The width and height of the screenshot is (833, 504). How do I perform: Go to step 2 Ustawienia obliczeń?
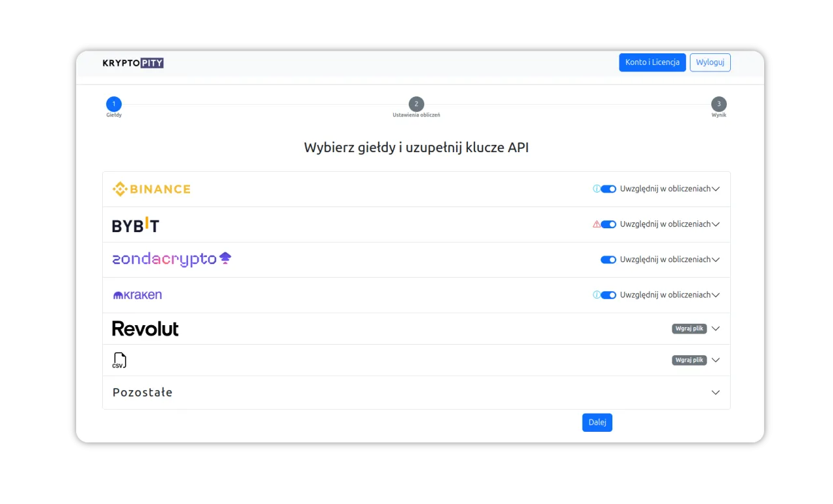click(416, 104)
